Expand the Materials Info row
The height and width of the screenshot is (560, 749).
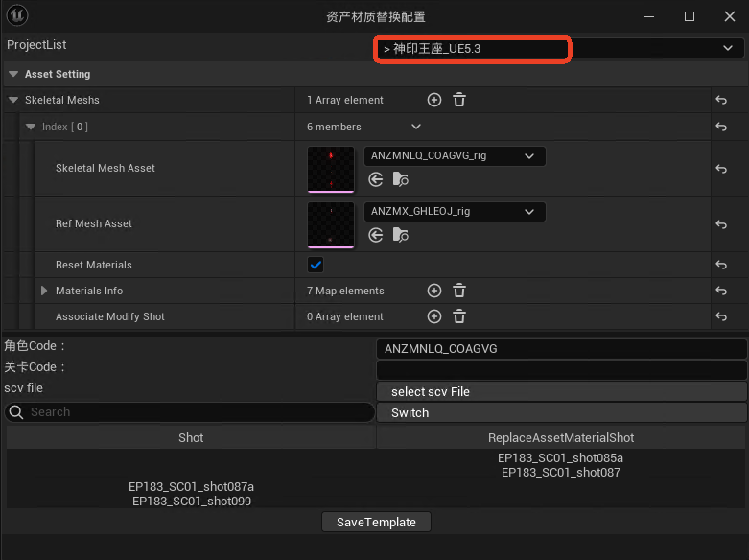pyautogui.click(x=44, y=291)
